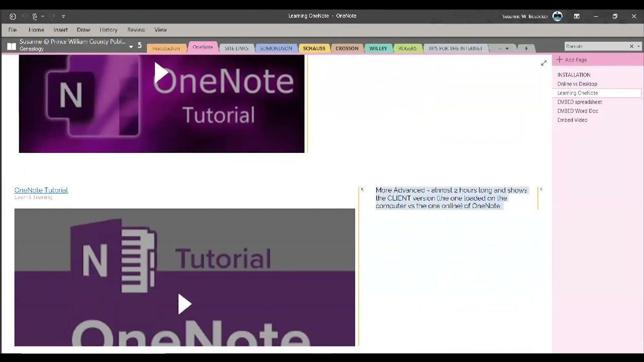Image resolution: width=644 pixels, height=362 pixels.
Task: Click the Undo icon in quick access toolbar
Action: (24, 17)
